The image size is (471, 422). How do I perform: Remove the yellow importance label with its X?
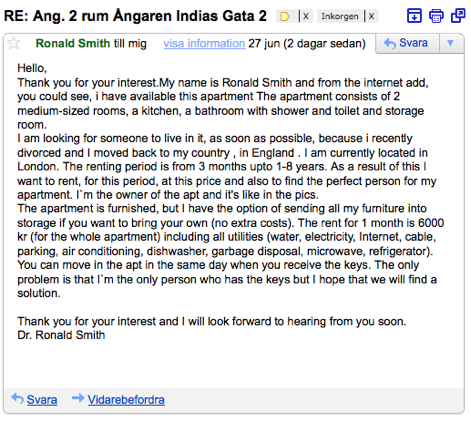(x=306, y=16)
